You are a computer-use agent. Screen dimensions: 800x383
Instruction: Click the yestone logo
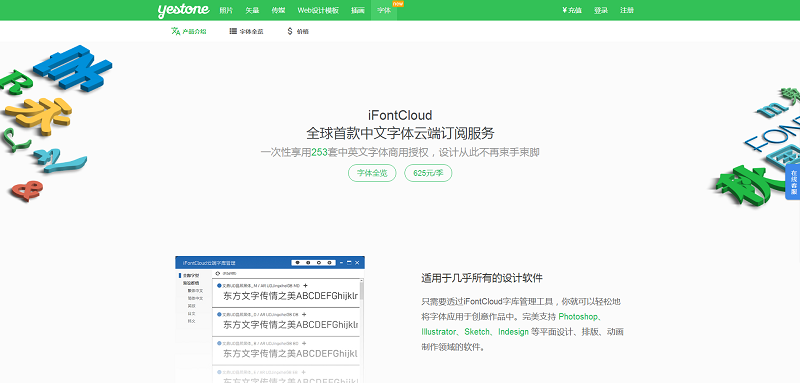click(183, 10)
